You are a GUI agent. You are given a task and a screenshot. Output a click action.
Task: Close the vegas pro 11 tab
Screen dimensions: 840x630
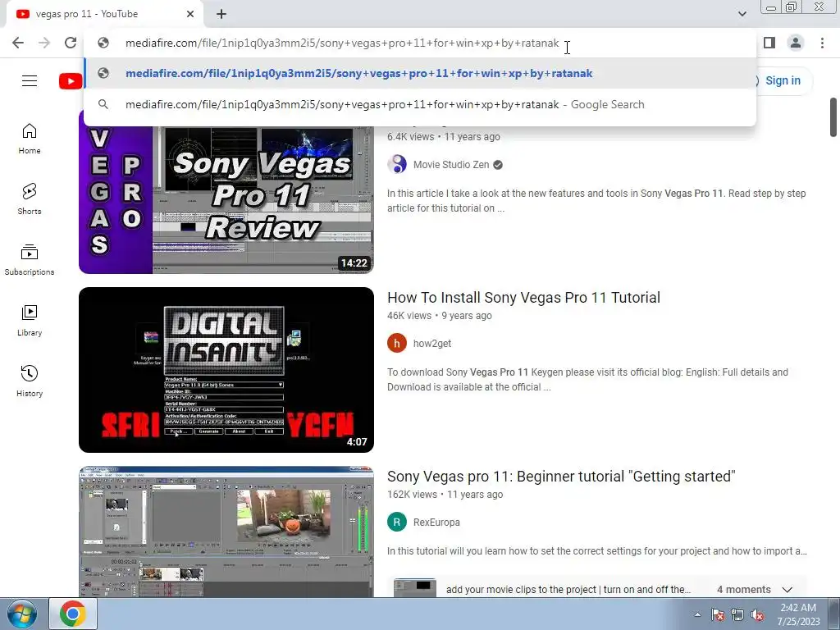(x=190, y=14)
